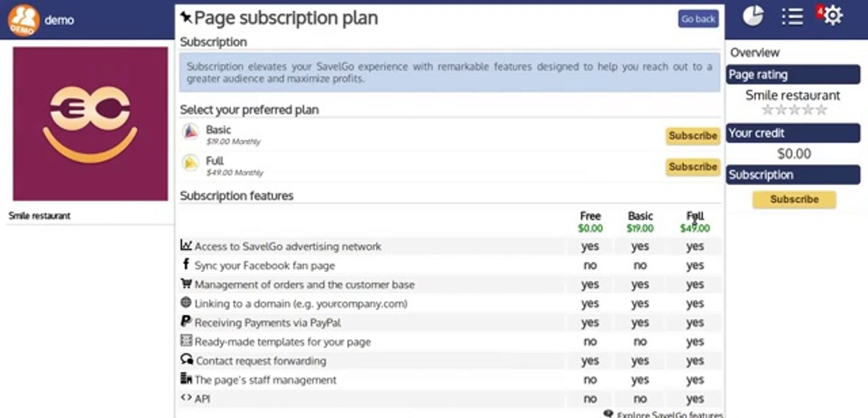The width and height of the screenshot is (868, 418).
Task: Click the PayPal icon in features list
Action: tap(186, 321)
